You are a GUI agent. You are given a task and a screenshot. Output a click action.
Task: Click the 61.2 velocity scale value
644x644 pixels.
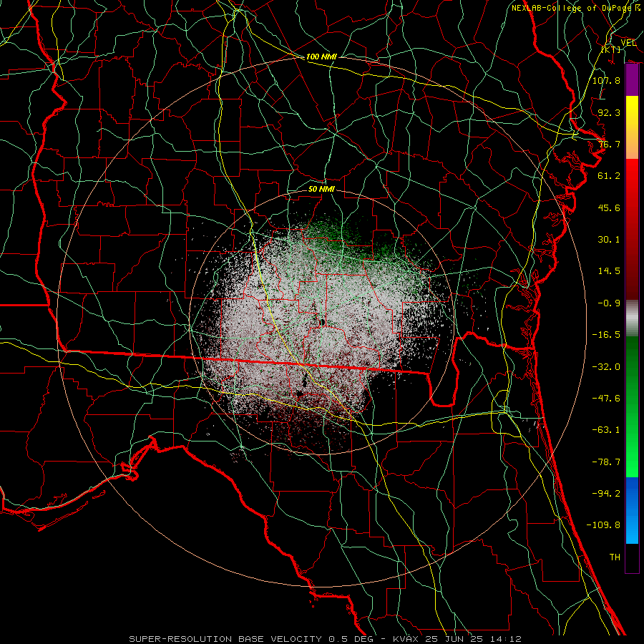tap(609, 176)
